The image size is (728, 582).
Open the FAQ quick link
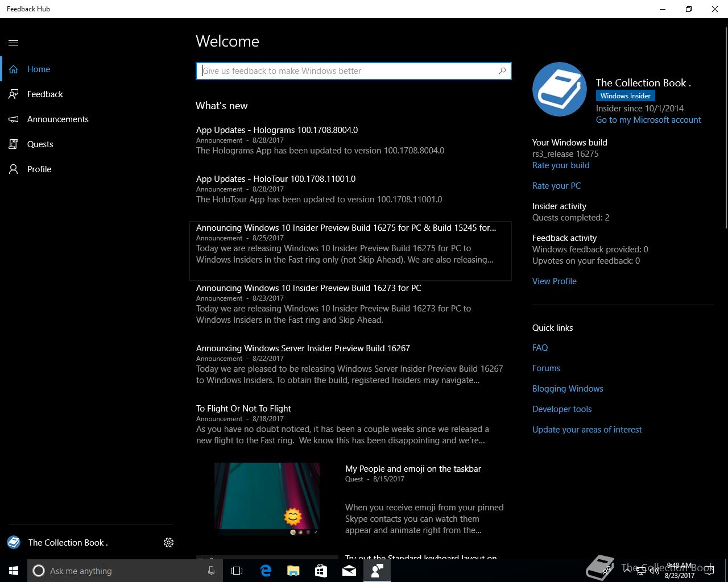pyautogui.click(x=540, y=348)
